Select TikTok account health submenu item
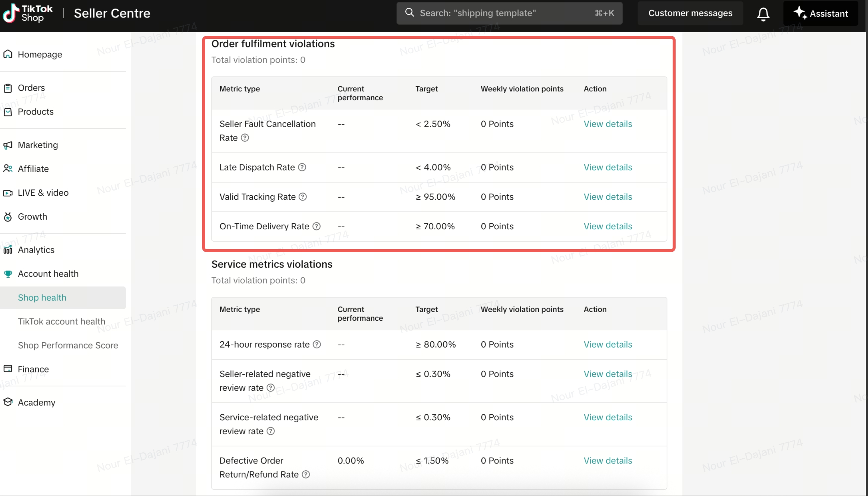Image resolution: width=868 pixels, height=496 pixels. point(62,321)
